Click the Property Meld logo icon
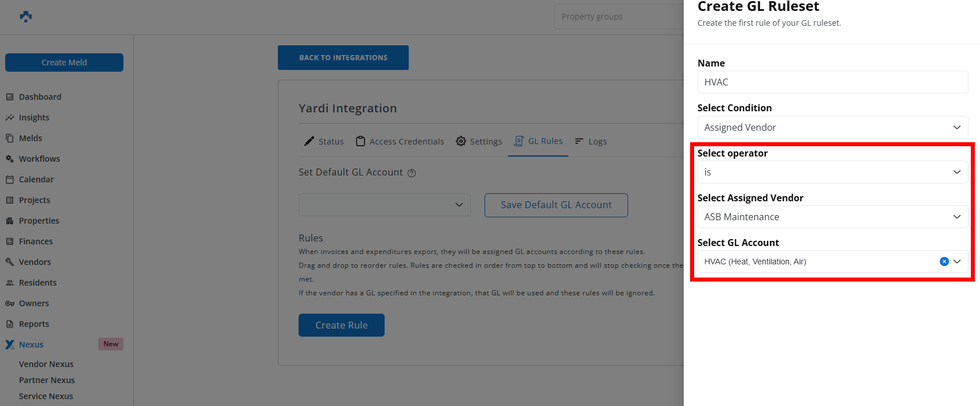The width and height of the screenshot is (980, 406). coord(26,17)
